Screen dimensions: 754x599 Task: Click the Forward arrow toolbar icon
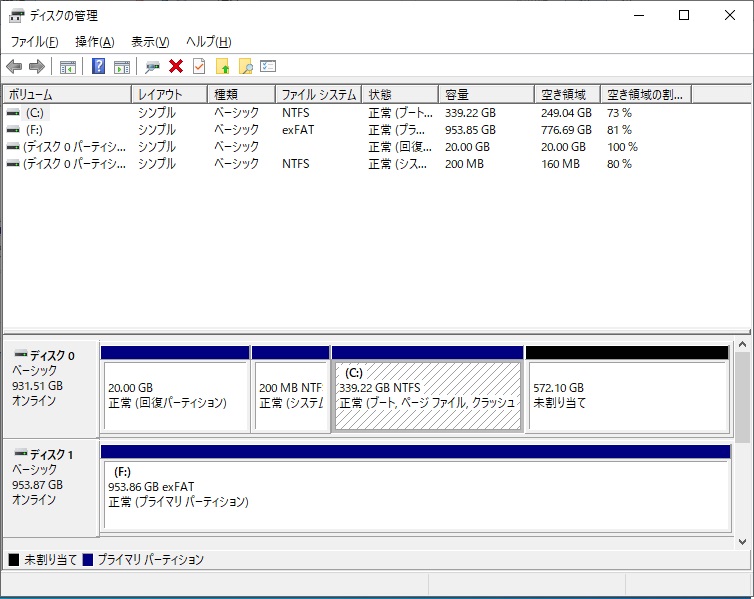click(37, 66)
